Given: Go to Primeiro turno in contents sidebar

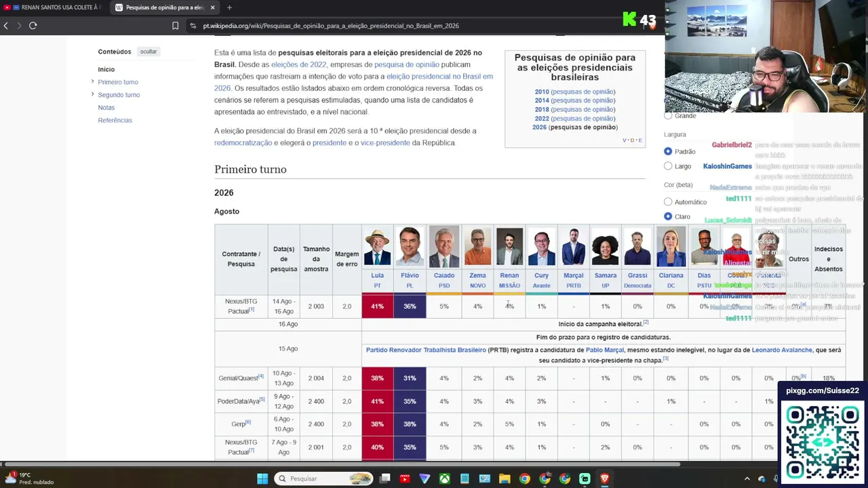Looking at the screenshot, I should (x=118, y=82).
